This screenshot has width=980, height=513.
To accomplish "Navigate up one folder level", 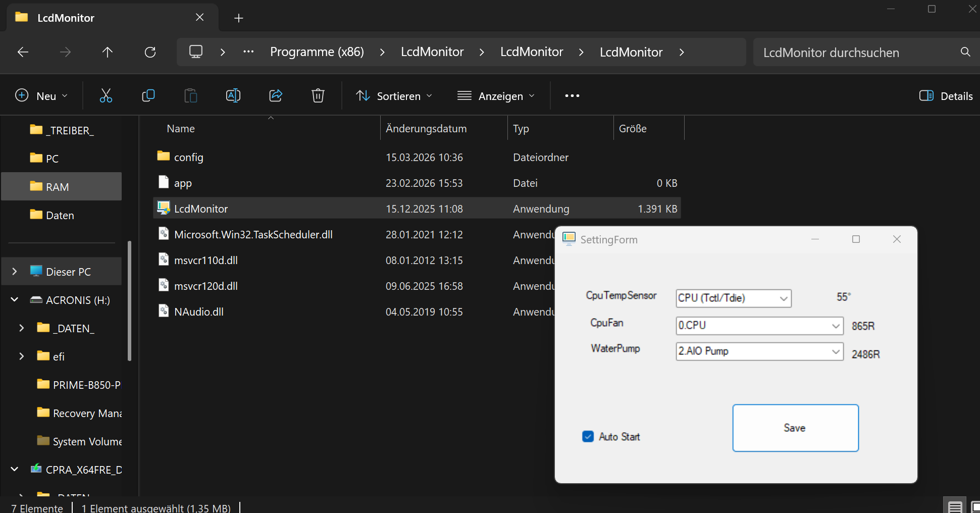I will 108,52.
